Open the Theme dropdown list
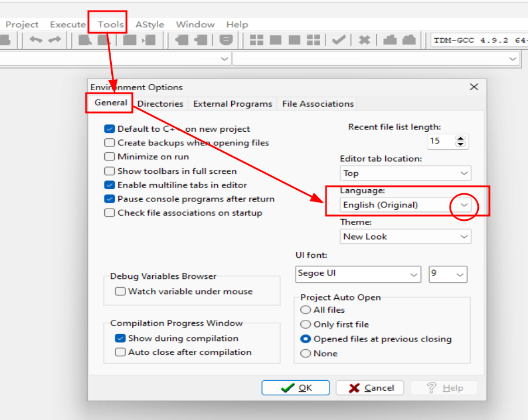 (x=464, y=237)
